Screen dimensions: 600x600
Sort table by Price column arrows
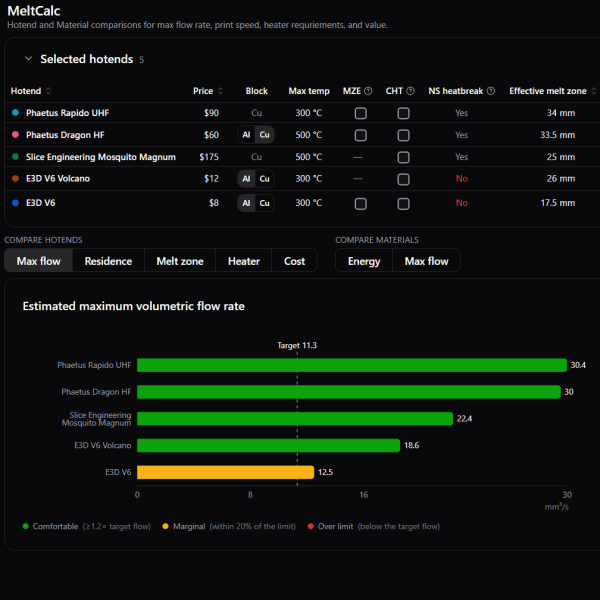pos(220,91)
